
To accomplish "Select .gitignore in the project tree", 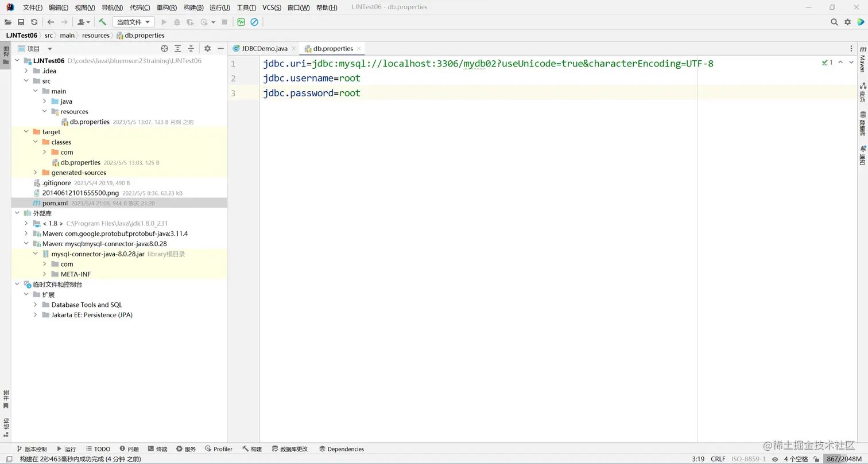I will (x=56, y=183).
